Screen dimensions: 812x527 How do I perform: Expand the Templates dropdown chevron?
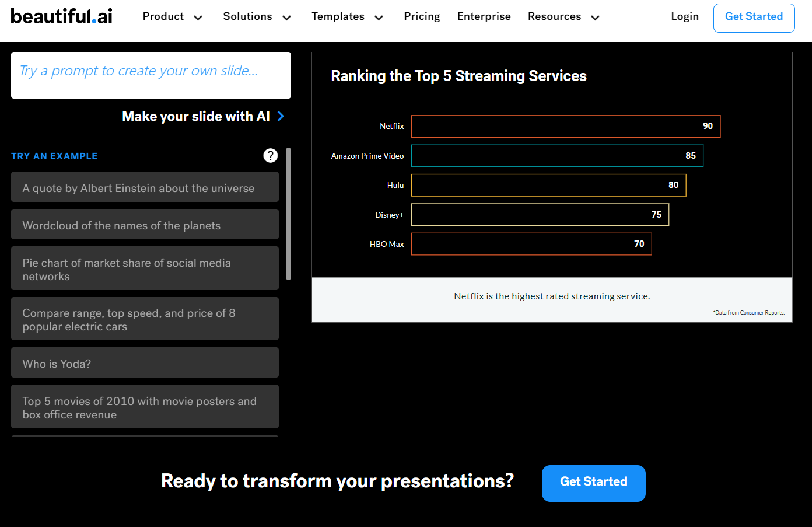[379, 18]
